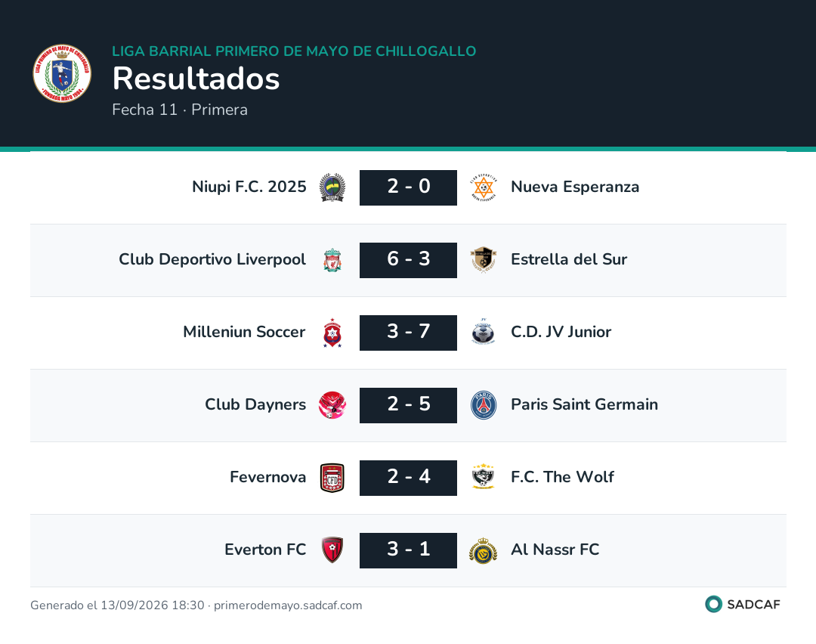
Task: Select the Club Dayners pink logo
Action: point(332,405)
